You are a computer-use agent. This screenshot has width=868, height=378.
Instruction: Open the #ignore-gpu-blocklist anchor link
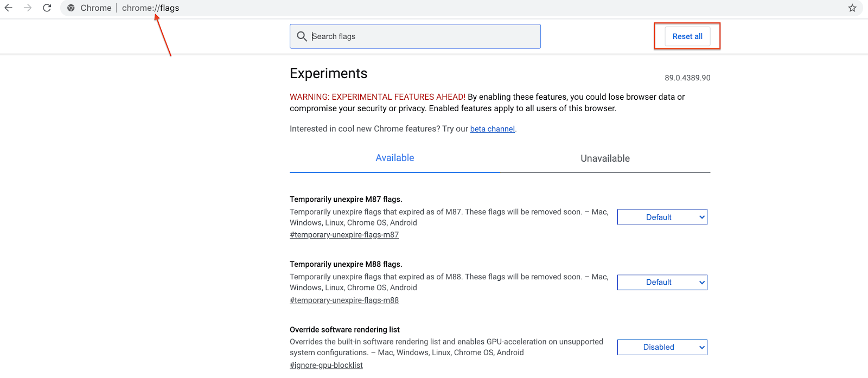point(326,366)
